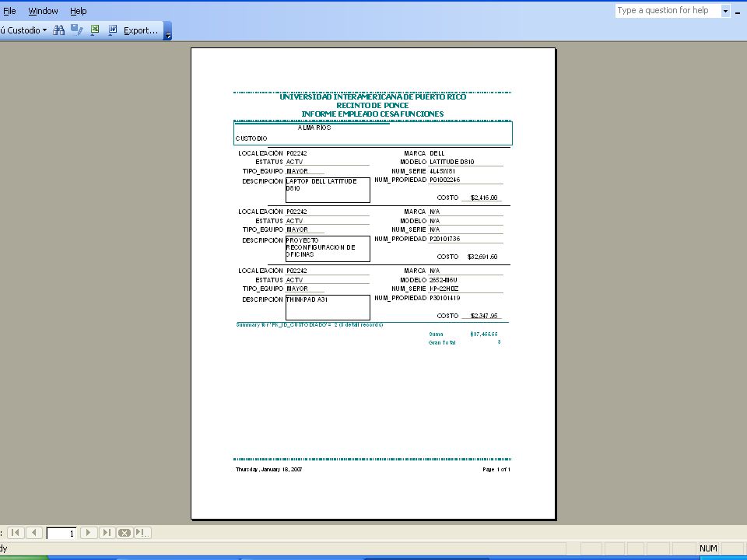This screenshot has width=747, height=560.
Task: Expand the toolbar options arrow
Action: point(168,30)
